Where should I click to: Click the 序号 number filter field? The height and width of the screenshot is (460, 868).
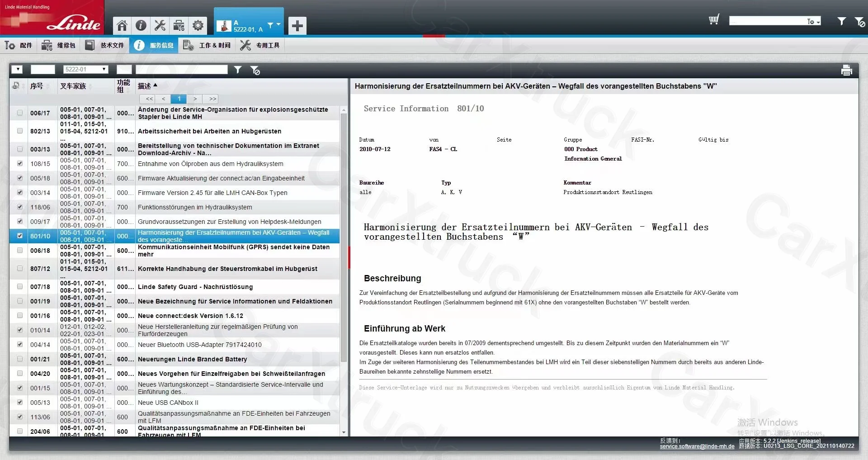pyautogui.click(x=42, y=69)
